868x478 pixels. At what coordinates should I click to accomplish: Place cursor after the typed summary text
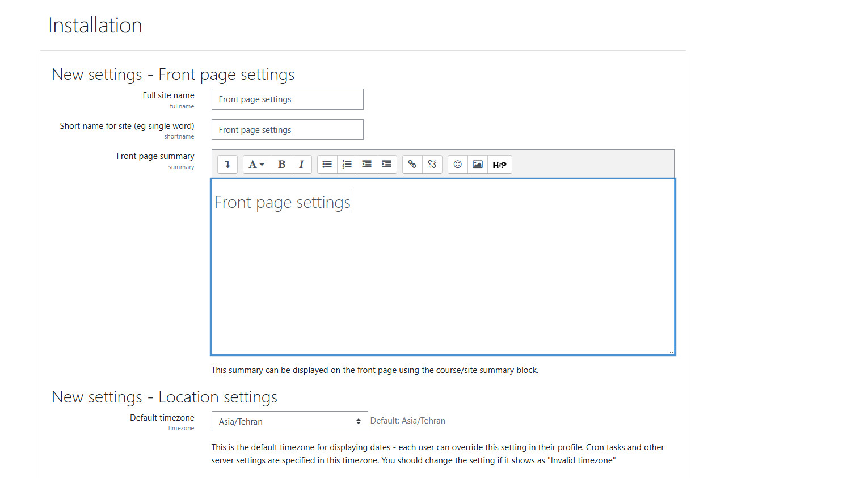pyautogui.click(x=352, y=202)
